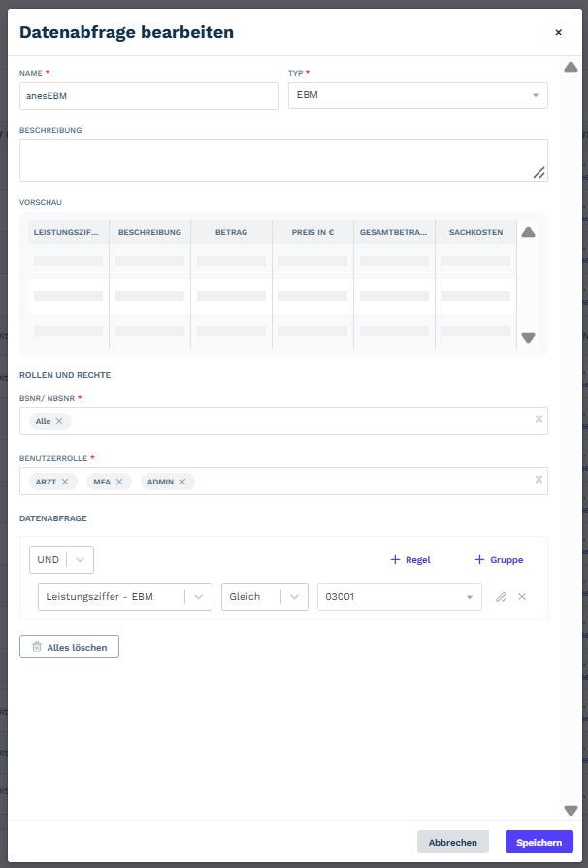The width and height of the screenshot is (588, 868).
Task: Click the Sachkosten column header
Action: 475,232
